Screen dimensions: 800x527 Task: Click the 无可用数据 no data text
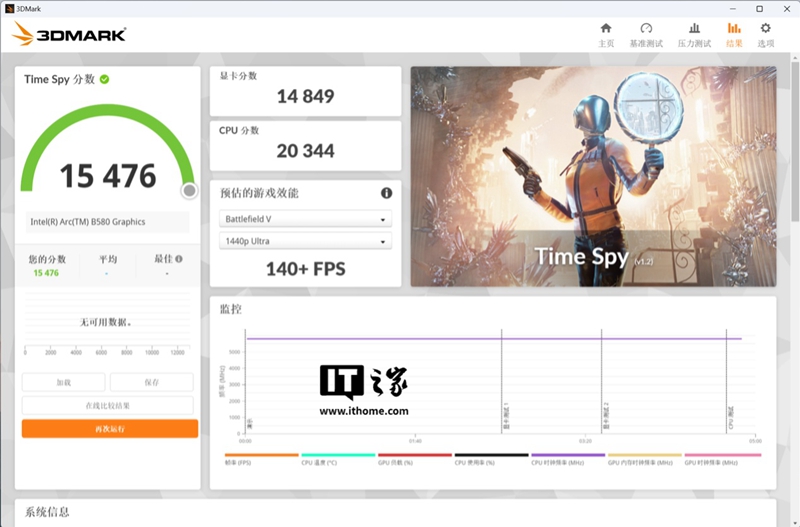[x=106, y=322]
